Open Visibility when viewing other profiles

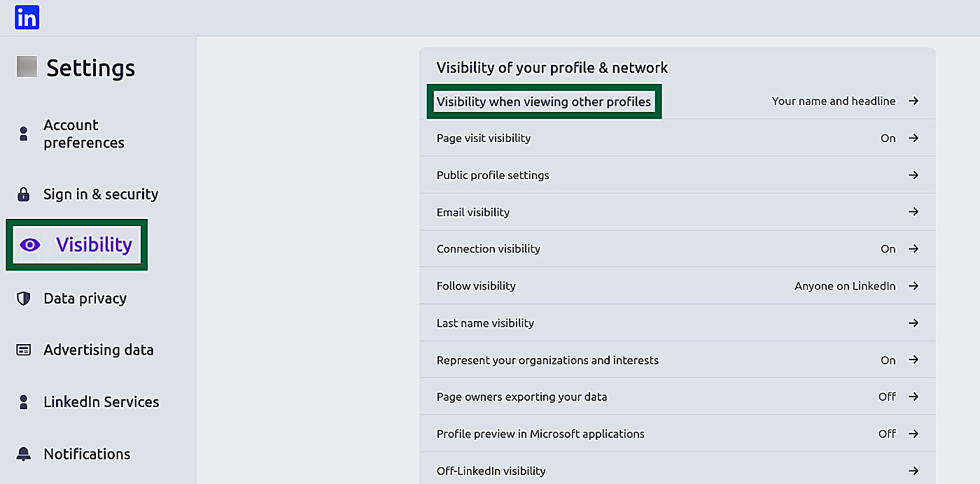[x=544, y=102]
